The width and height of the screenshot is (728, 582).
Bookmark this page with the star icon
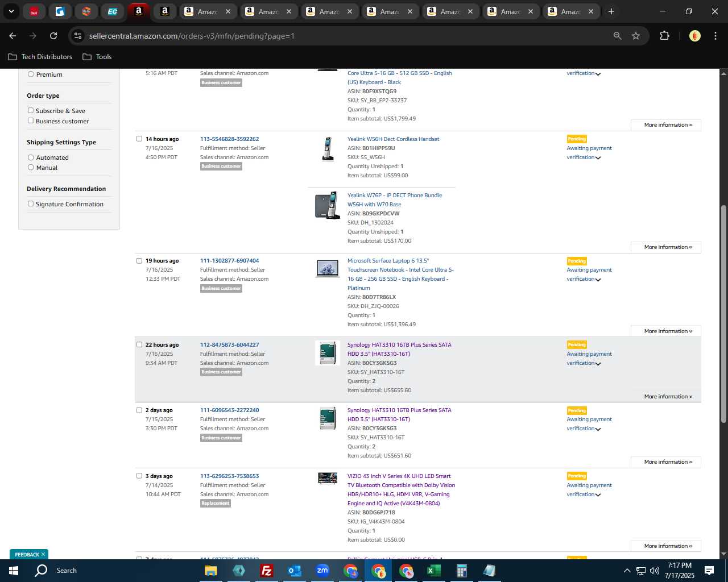[636, 36]
